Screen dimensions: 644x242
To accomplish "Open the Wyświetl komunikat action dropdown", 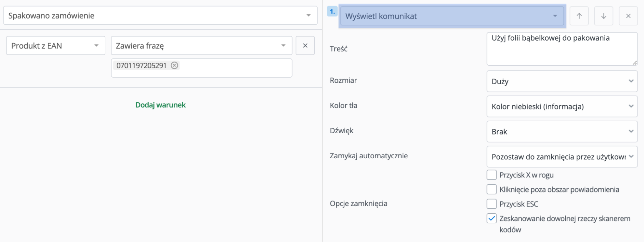I will pos(452,16).
